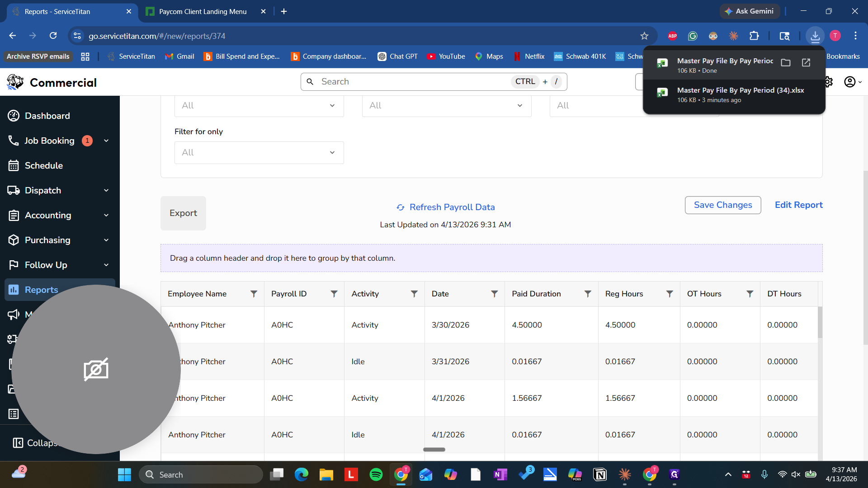Screen dimensions: 868x488
Task: Open the user profile account icon
Action: pos(850,82)
